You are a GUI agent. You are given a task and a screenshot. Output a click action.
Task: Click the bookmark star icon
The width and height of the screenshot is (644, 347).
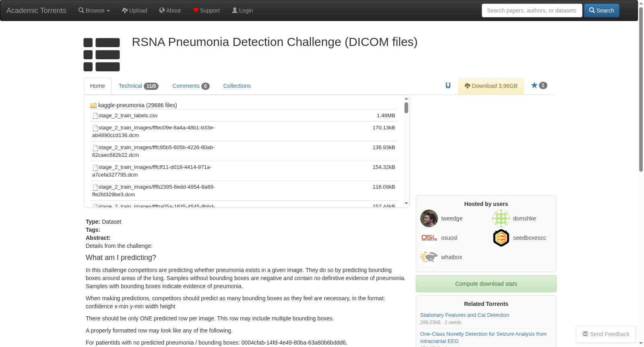pos(534,85)
